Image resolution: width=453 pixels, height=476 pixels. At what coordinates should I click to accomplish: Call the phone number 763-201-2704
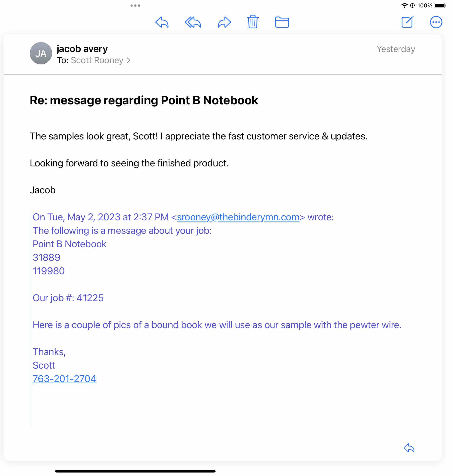point(64,379)
